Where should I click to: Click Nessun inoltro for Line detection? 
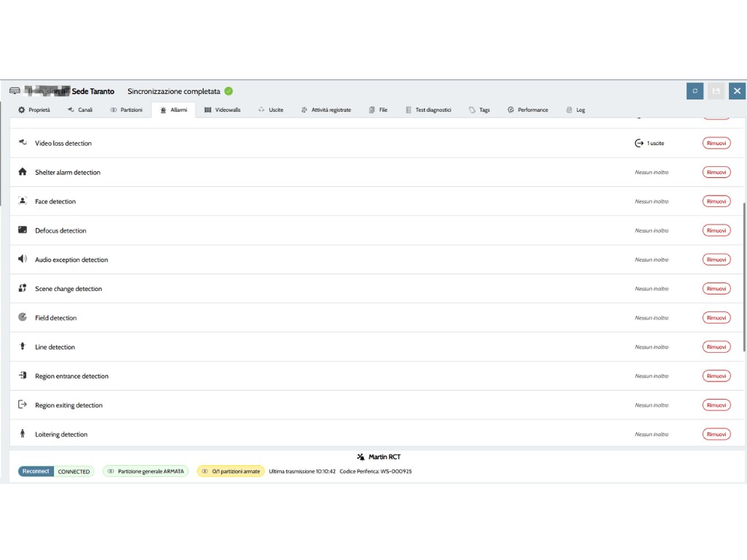click(x=651, y=346)
